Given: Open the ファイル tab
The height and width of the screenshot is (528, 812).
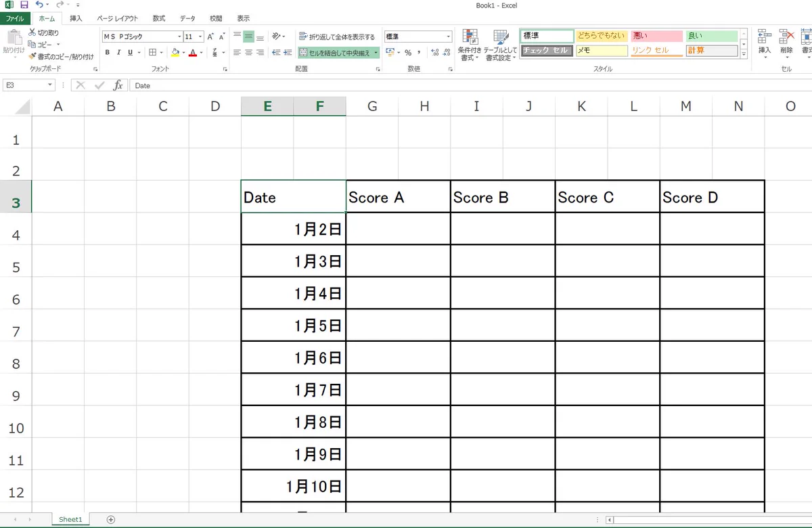Looking at the screenshot, I should 14,18.
